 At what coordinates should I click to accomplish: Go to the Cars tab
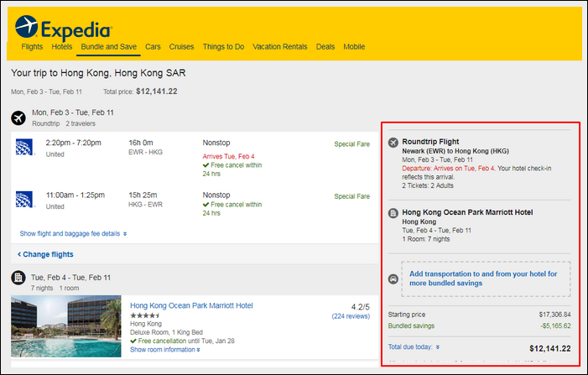(x=153, y=47)
